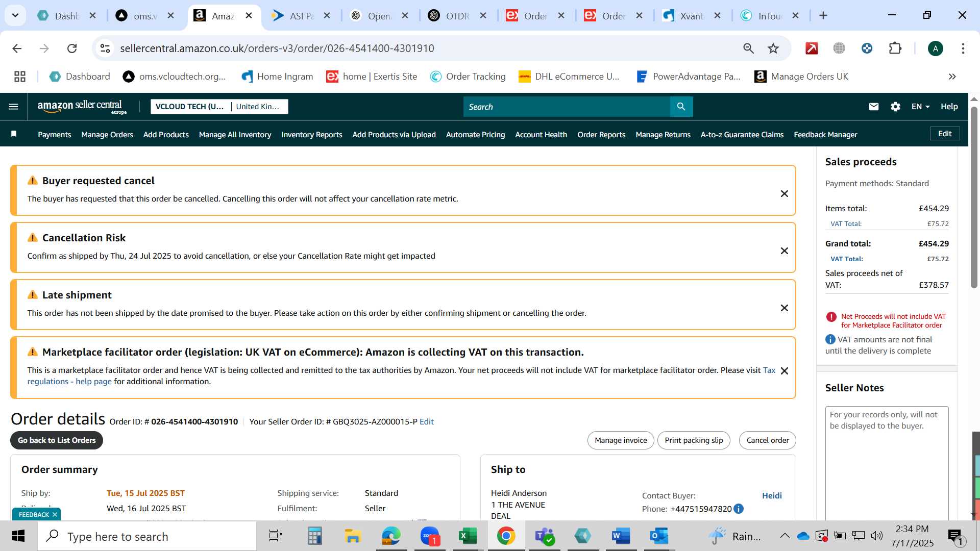Open the EN language dropdown
This screenshot has width=980, height=551.
click(920, 107)
